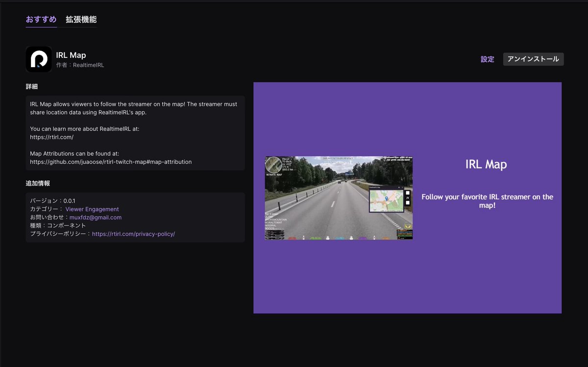Image resolution: width=588 pixels, height=367 pixels.
Task: Open 設定 for IRL Map
Action: click(488, 59)
